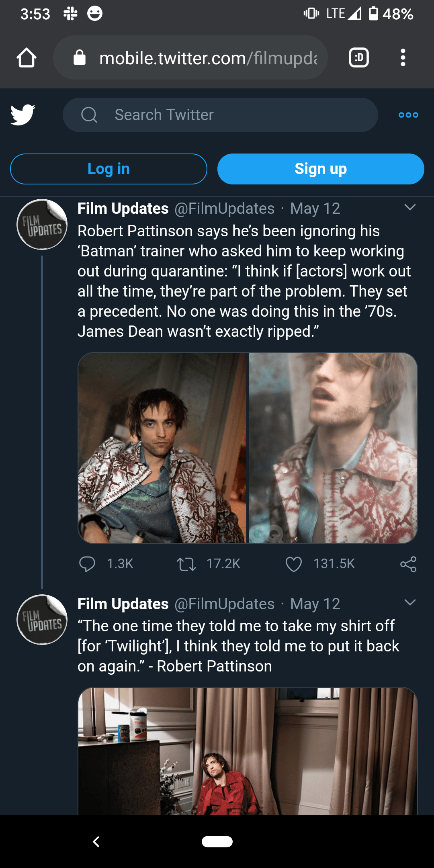This screenshot has height=868, width=434.
Task: Open the browser tab switcher
Action: tap(358, 57)
